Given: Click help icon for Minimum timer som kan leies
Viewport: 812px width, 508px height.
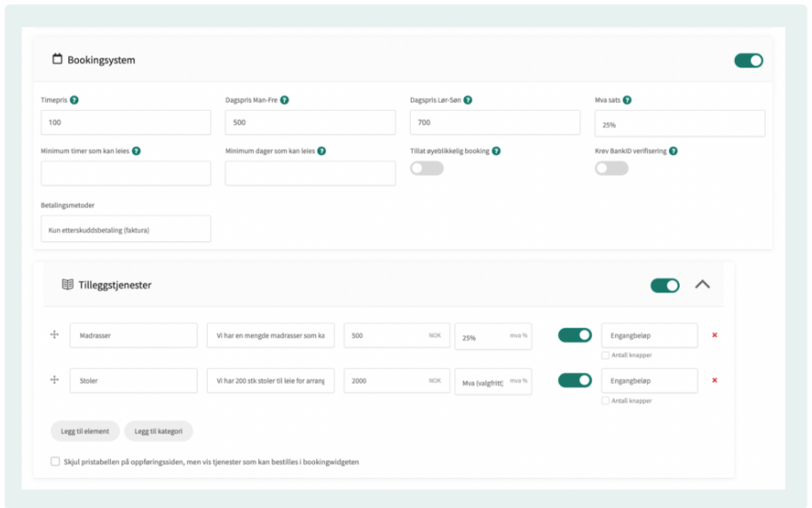Looking at the screenshot, I should [137, 151].
